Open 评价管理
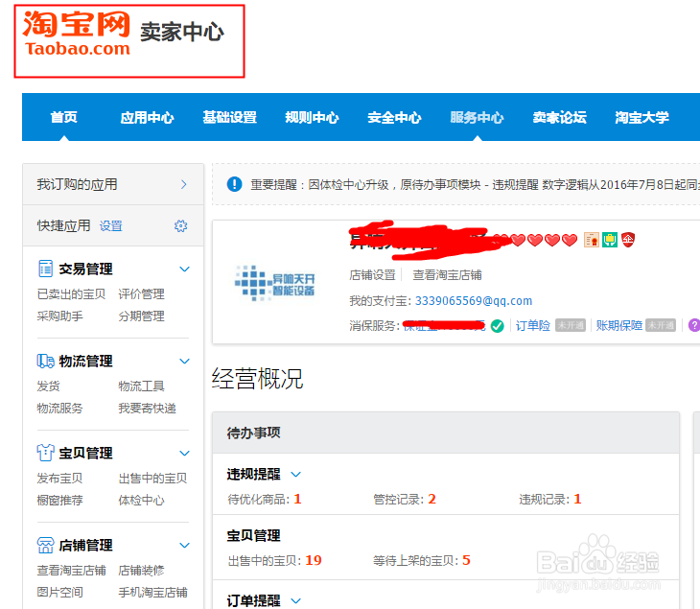The width and height of the screenshot is (700, 609). click(142, 294)
